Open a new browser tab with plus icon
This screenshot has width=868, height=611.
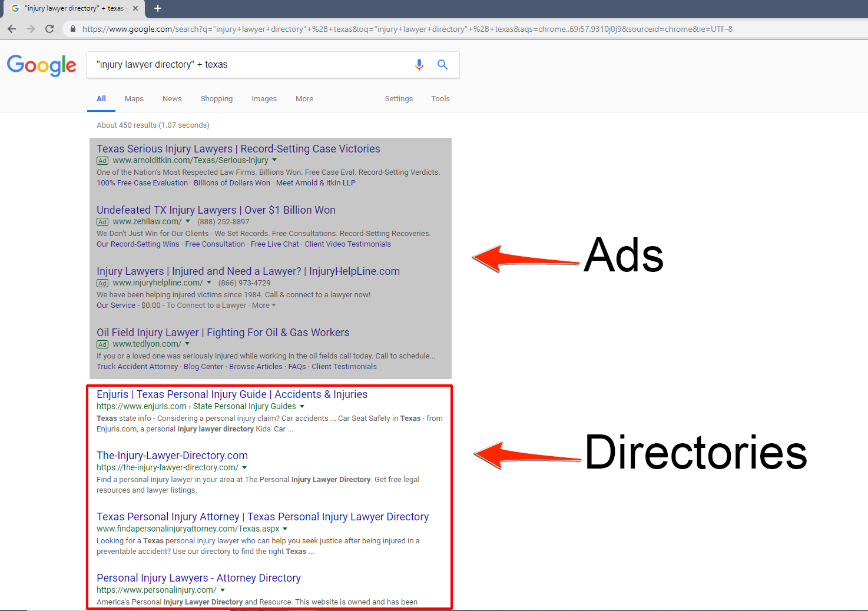pyautogui.click(x=157, y=8)
